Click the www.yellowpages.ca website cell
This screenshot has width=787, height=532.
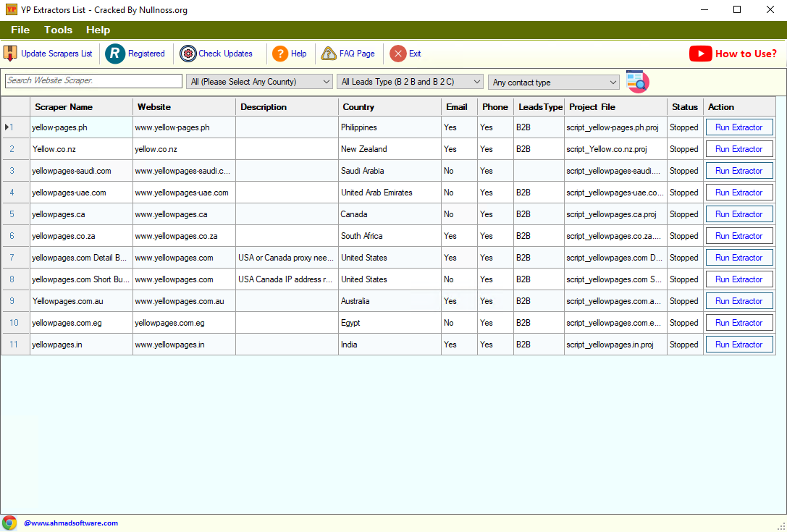coord(184,214)
